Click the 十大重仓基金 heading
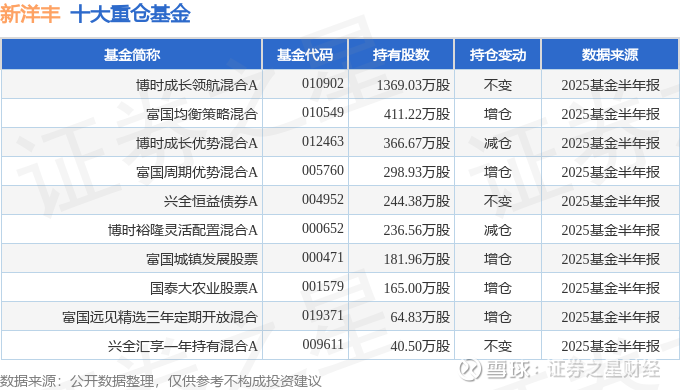 coord(130,13)
